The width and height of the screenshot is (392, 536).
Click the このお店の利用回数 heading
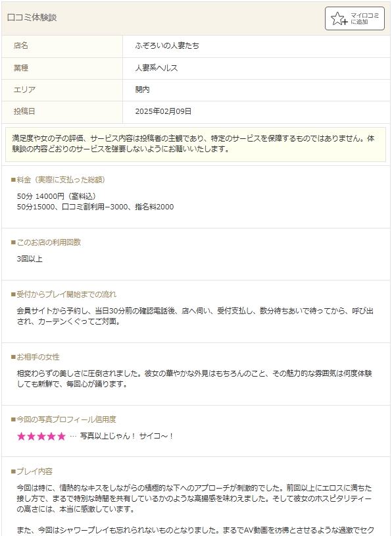[46, 242]
